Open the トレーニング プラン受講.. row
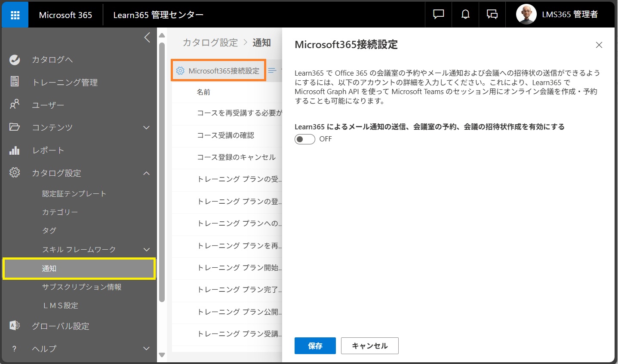 pos(227,334)
